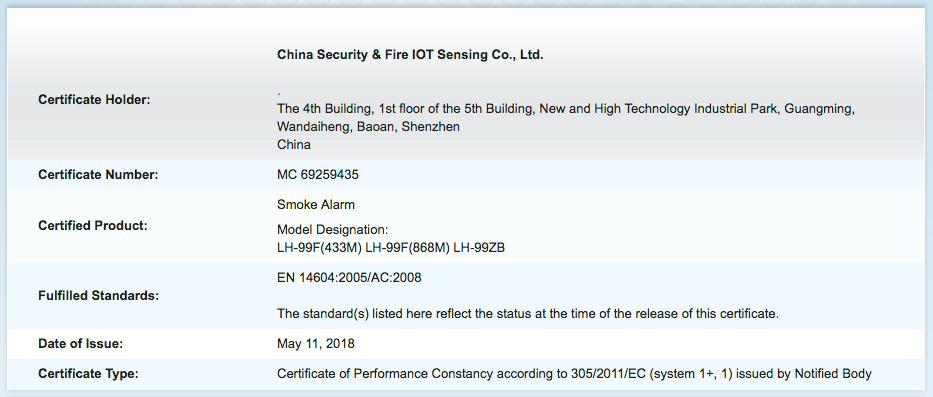Click the Fulfilled Standards label
933x397 pixels.
98,296
